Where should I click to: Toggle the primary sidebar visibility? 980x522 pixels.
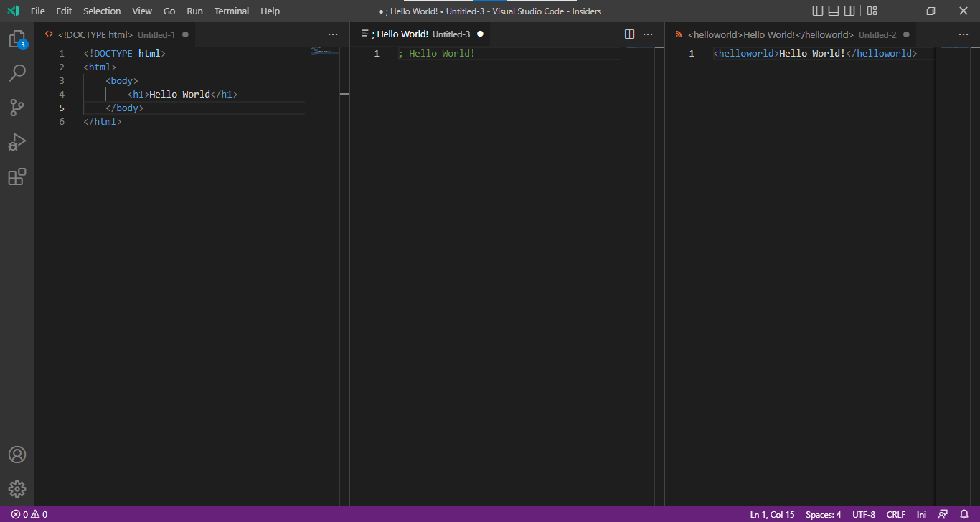click(817, 11)
